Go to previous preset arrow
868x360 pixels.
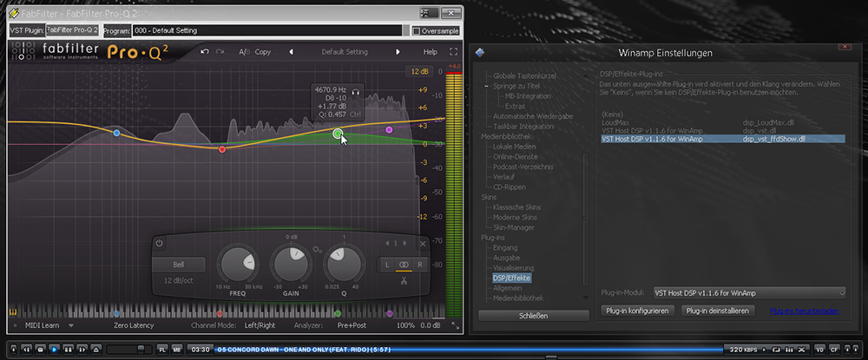291,52
